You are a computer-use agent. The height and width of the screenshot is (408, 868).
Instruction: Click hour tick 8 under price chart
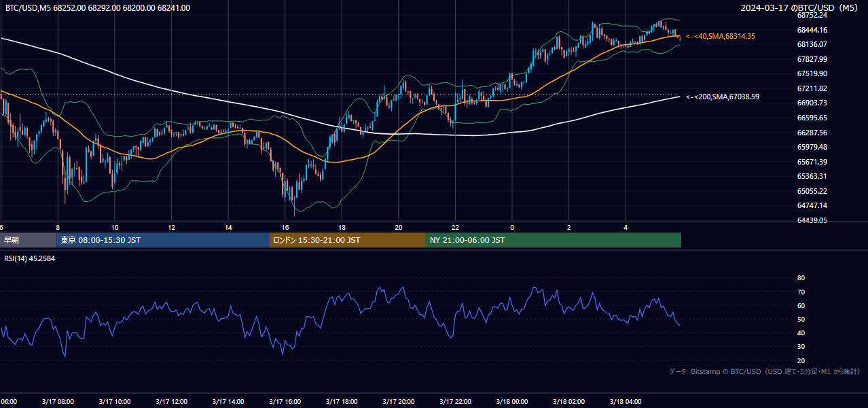tap(58, 228)
